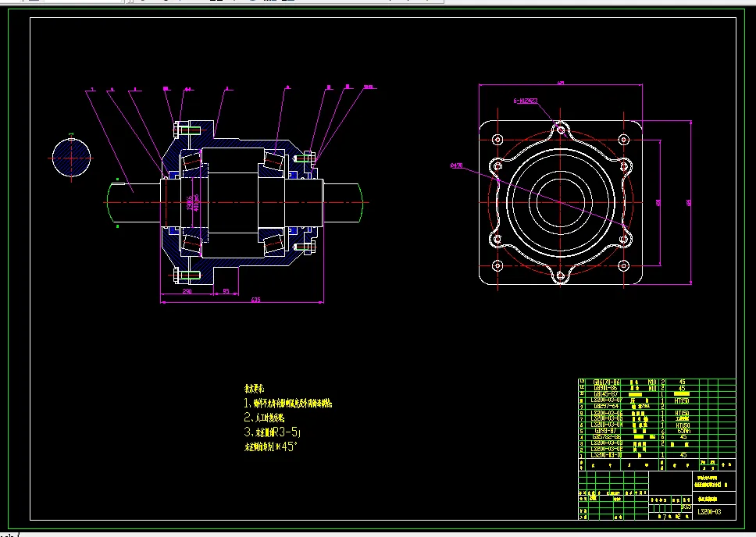Image resolution: width=756 pixels, height=537 pixels.
Task: Click parts list cell LS200-03-06
Action: coord(607,413)
